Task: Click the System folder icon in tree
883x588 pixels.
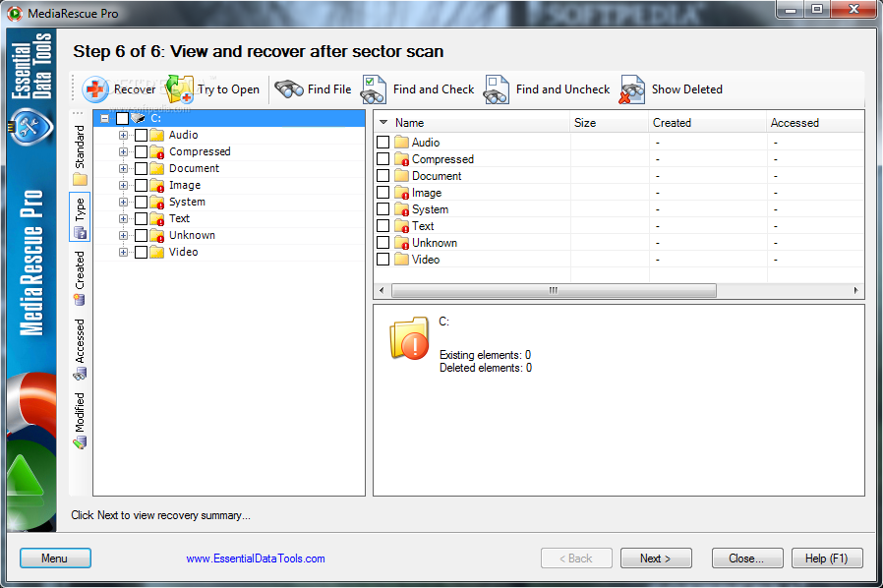Action: click(157, 203)
